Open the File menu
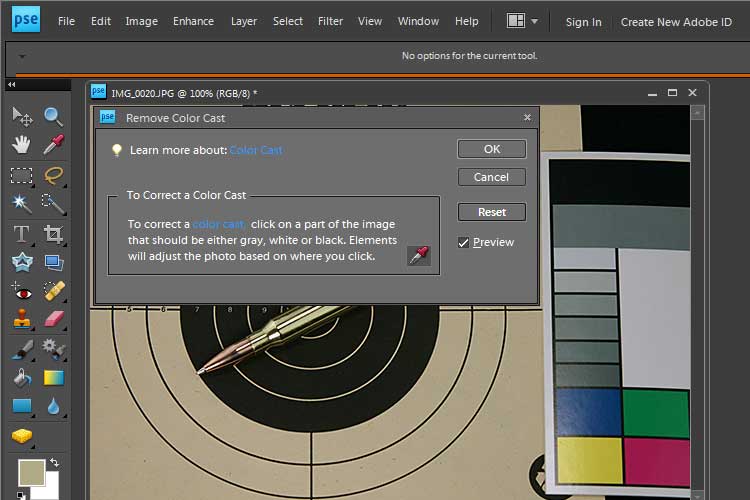This screenshot has height=500, width=750. [x=66, y=21]
